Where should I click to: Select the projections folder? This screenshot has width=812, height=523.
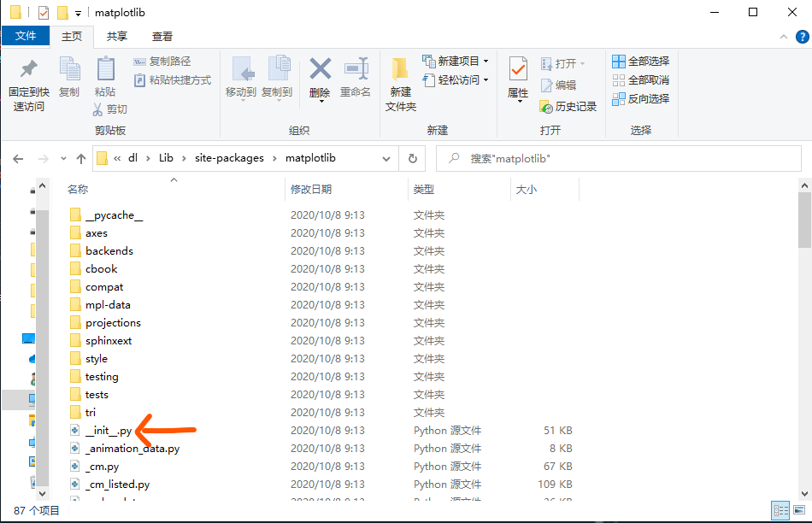pyautogui.click(x=113, y=323)
